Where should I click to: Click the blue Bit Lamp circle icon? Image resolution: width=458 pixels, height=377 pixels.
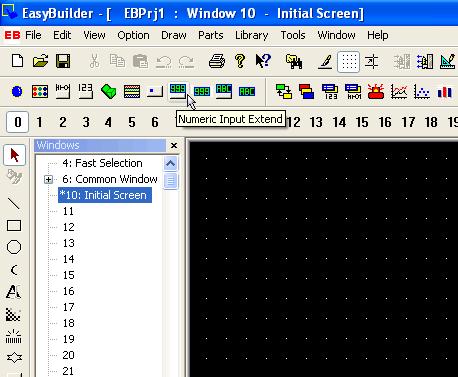pos(17,91)
